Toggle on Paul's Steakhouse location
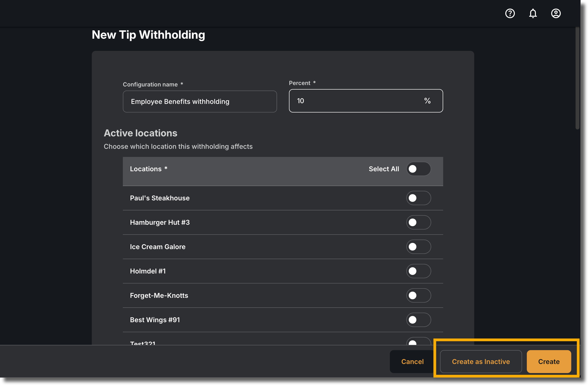The image size is (588, 385). 419,198
